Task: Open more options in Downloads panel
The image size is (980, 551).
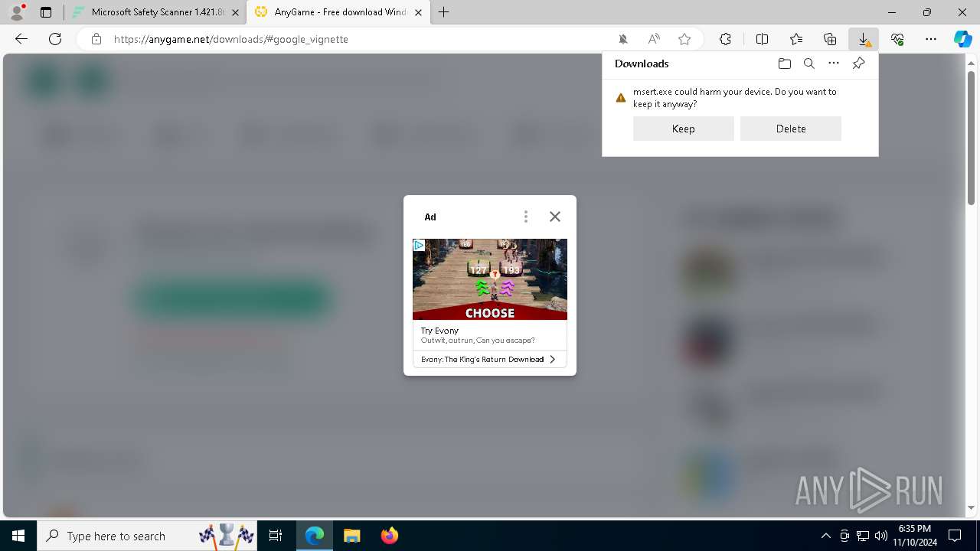Action: point(834,64)
